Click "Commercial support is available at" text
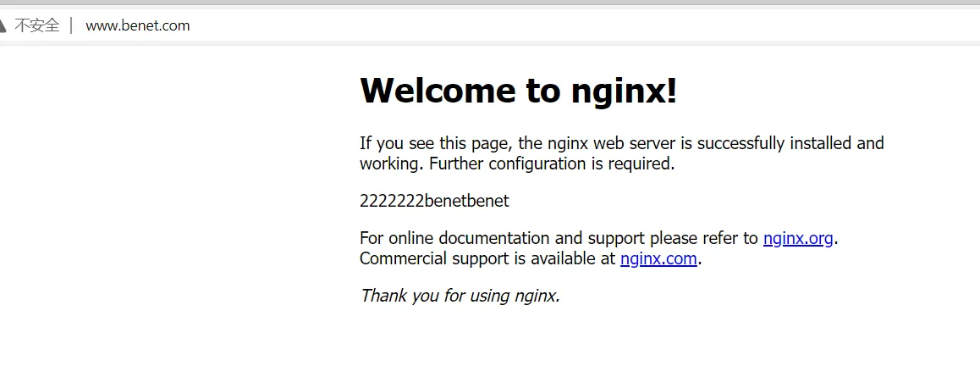 [488, 258]
